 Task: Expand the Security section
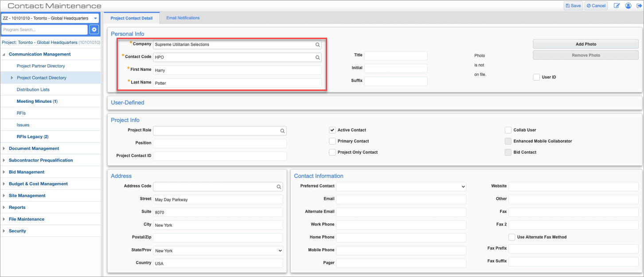pos(4,231)
